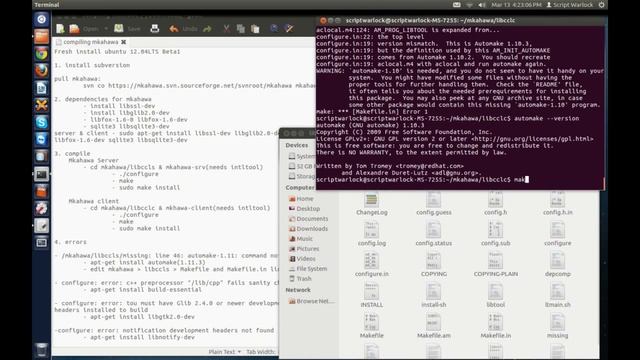Expand the recent files arrow beside Open

coord(106,29)
